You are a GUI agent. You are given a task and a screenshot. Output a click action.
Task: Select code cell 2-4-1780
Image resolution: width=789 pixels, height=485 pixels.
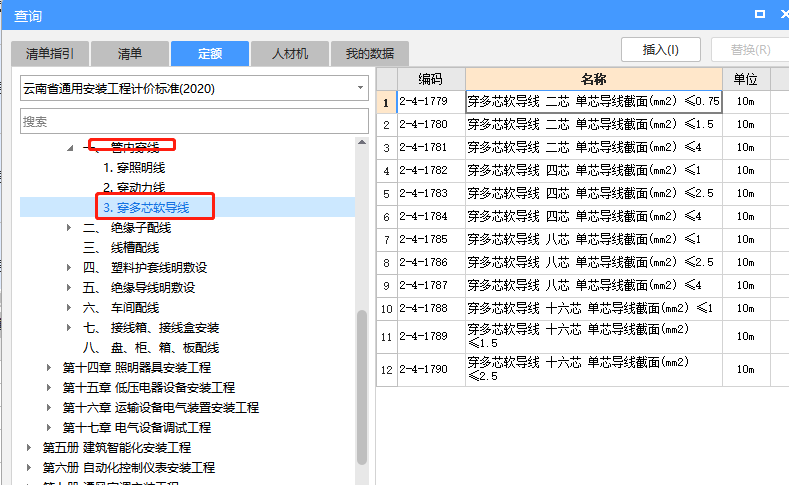[431, 125]
